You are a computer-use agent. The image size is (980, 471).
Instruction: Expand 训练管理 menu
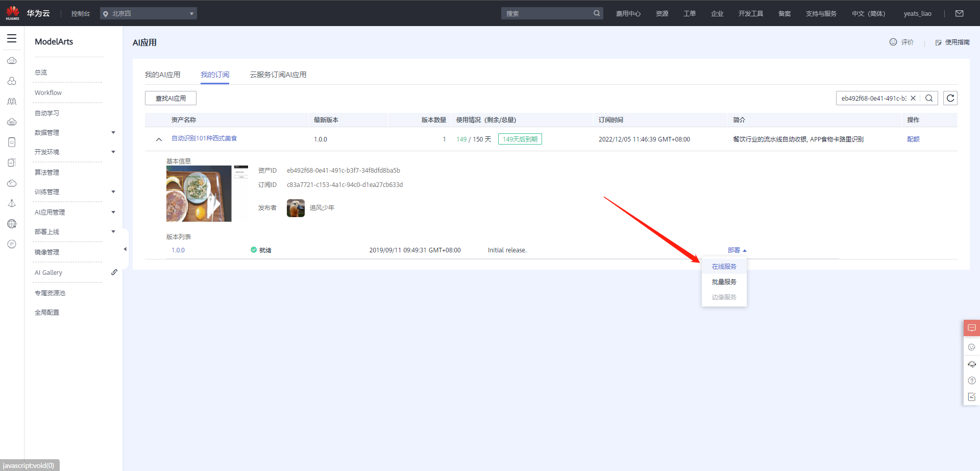tap(113, 192)
